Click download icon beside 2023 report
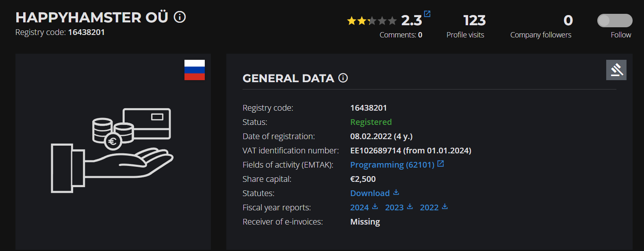 click(x=410, y=207)
